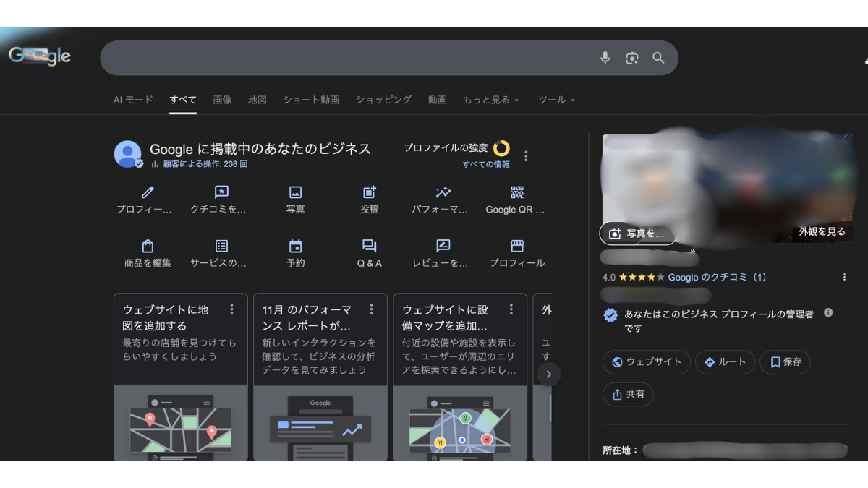Click the voice search microphone icon
The height and width of the screenshot is (488, 868).
605,58
